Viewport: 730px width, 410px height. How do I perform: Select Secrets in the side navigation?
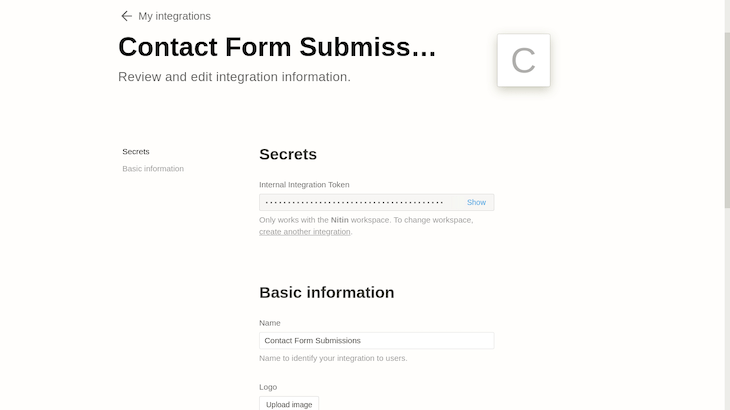[x=136, y=152]
